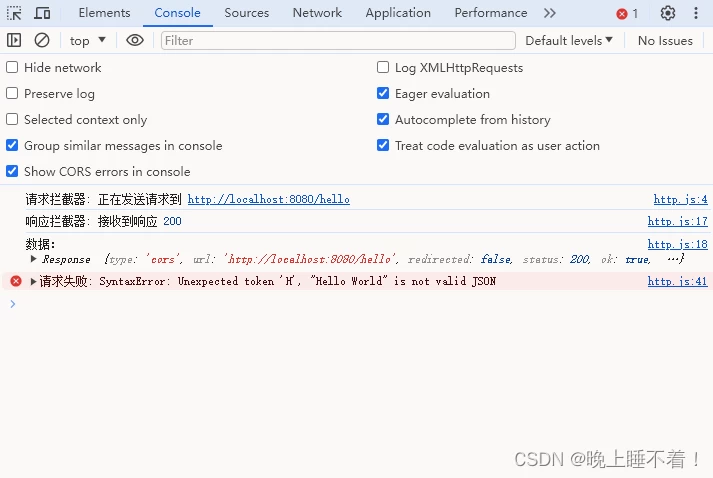Click the red error count badge
The image size is (713, 478).
click(x=627, y=13)
